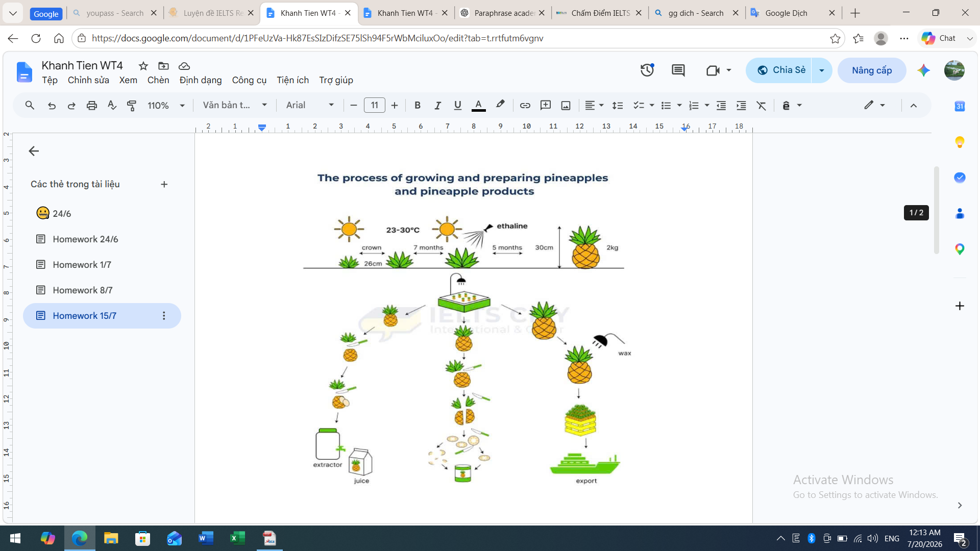Expand the numbered list options arrow
980x551 pixels.
pos(707,105)
